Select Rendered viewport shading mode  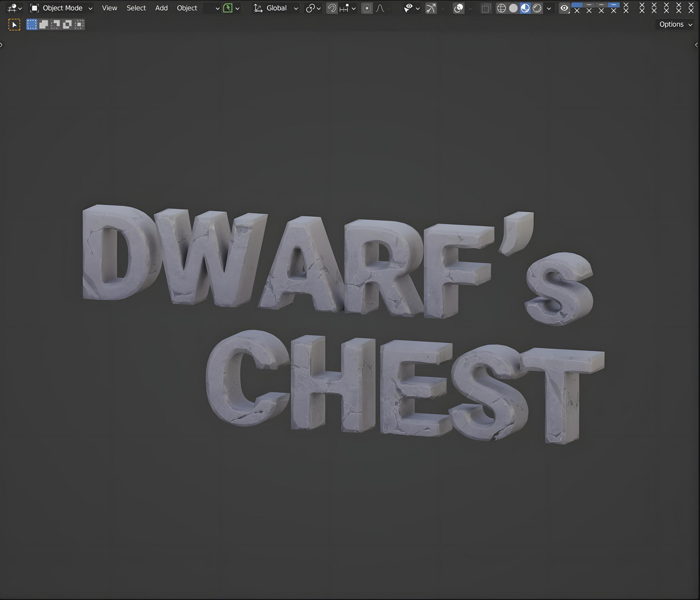point(537,8)
